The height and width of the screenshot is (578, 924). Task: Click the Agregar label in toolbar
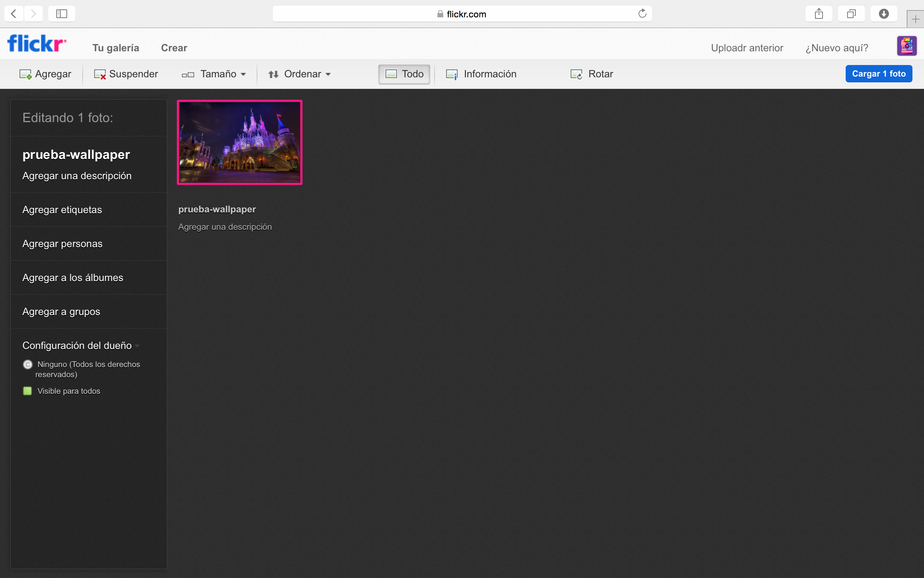pos(53,74)
